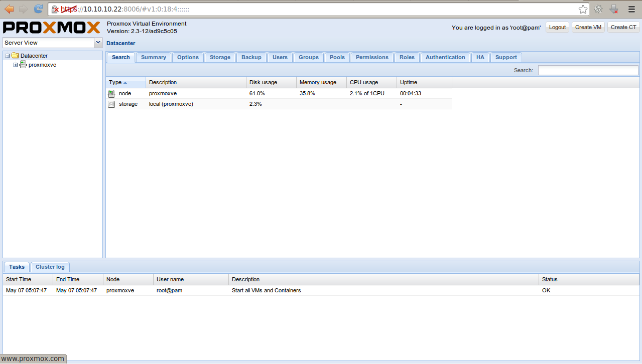Select the server icon beside proxmoxve in tree
Viewport: 642px width, 364px height.
23,65
